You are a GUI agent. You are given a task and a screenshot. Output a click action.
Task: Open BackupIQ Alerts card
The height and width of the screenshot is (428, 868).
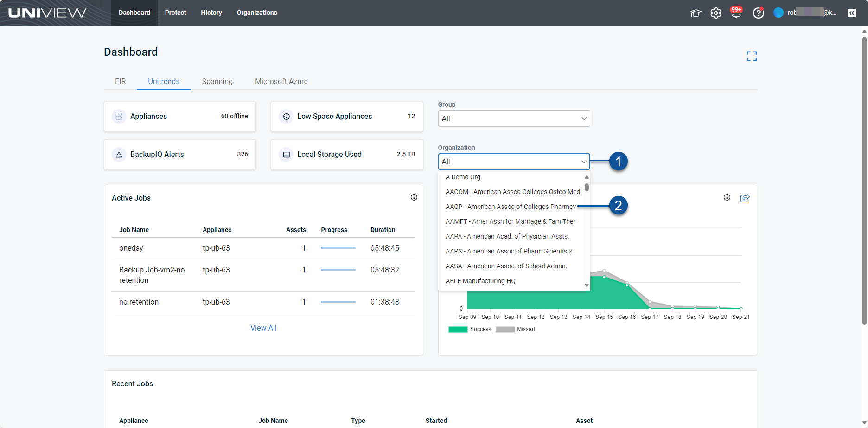point(180,155)
